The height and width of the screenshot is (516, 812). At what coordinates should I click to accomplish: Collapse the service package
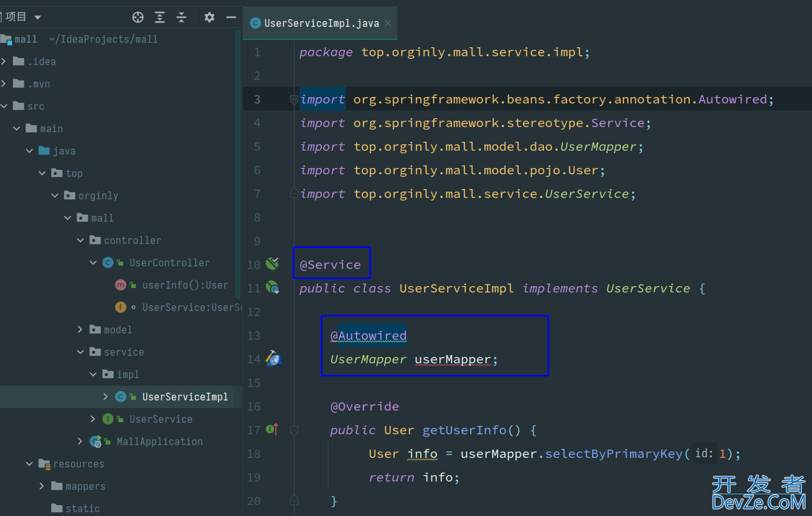pyautogui.click(x=80, y=352)
